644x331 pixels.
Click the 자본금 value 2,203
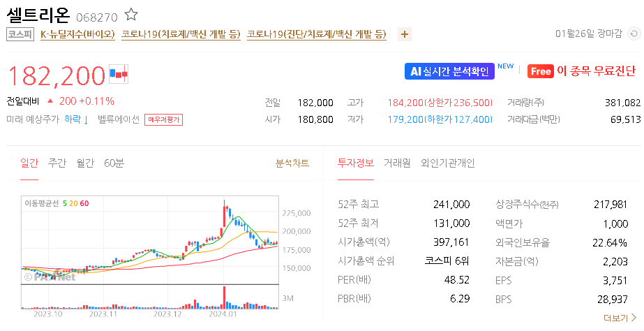(615, 261)
